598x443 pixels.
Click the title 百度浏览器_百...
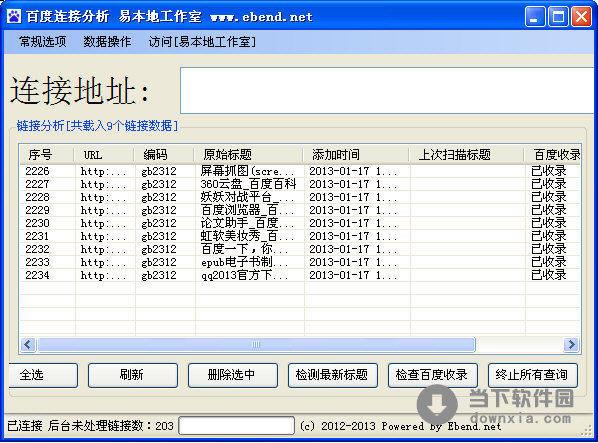tap(248, 210)
